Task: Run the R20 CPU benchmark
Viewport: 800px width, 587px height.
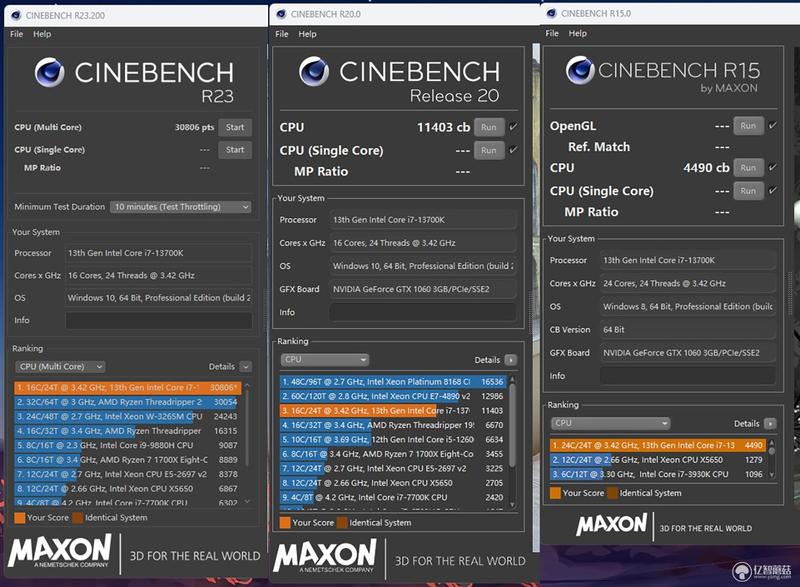Action: [489, 127]
